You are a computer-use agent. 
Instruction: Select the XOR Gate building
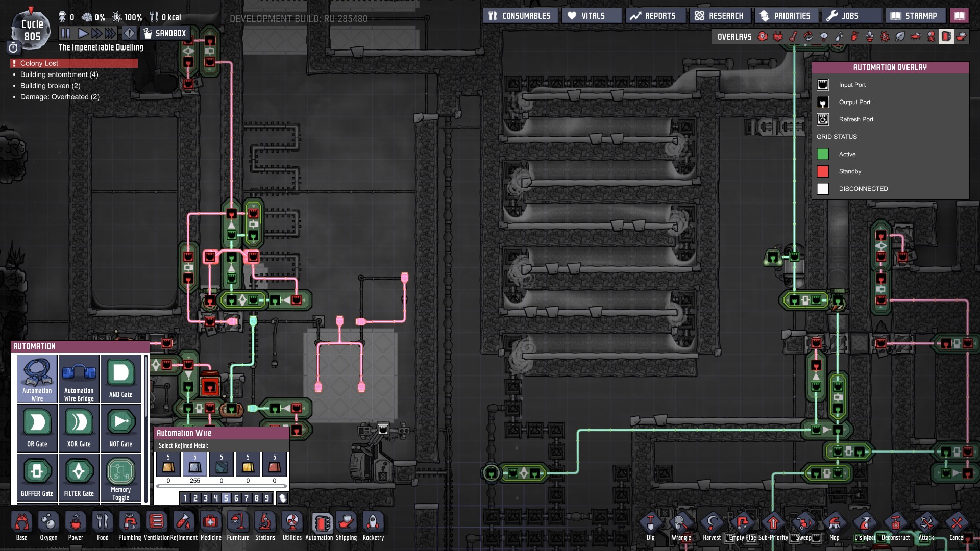pos(79,428)
